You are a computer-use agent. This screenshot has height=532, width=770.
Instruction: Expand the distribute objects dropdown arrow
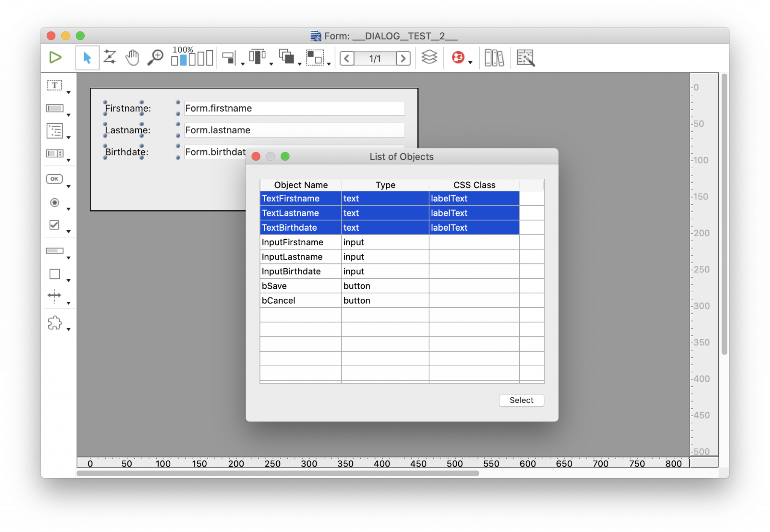tap(271, 64)
